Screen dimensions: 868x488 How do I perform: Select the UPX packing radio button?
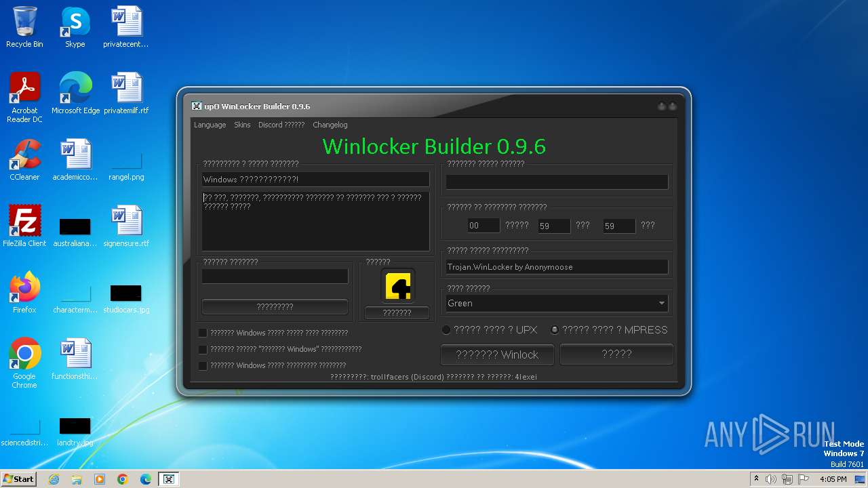[x=446, y=330]
